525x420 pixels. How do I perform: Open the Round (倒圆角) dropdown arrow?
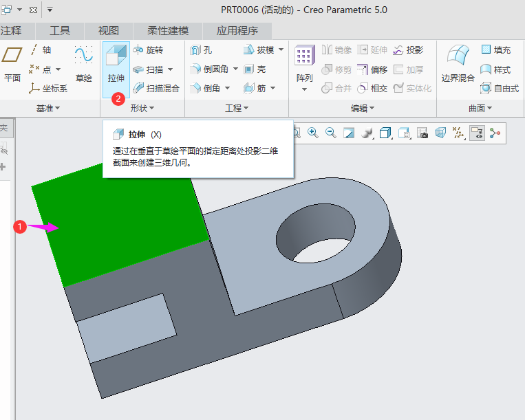[x=235, y=69]
